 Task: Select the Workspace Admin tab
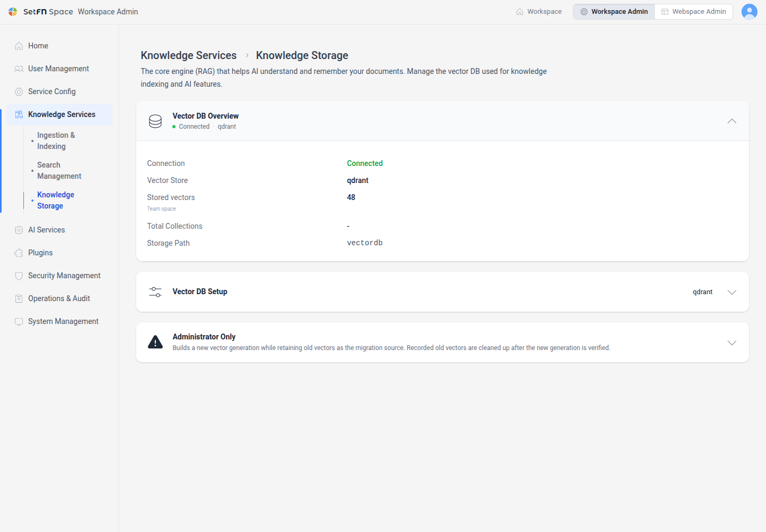click(614, 12)
